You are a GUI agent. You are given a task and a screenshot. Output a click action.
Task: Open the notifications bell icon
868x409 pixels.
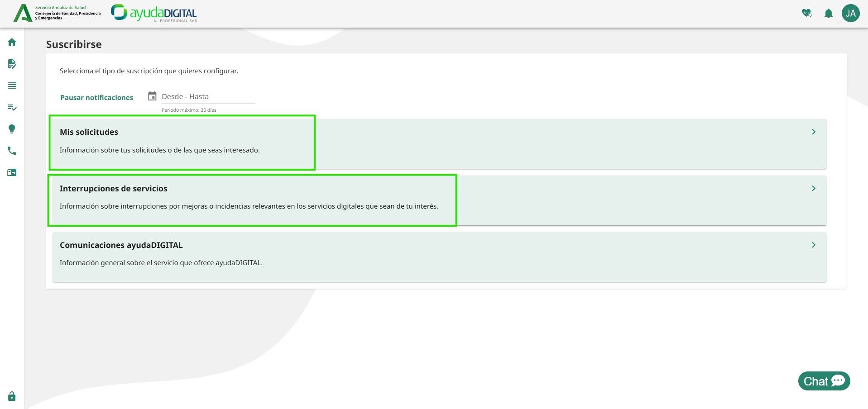tap(829, 13)
